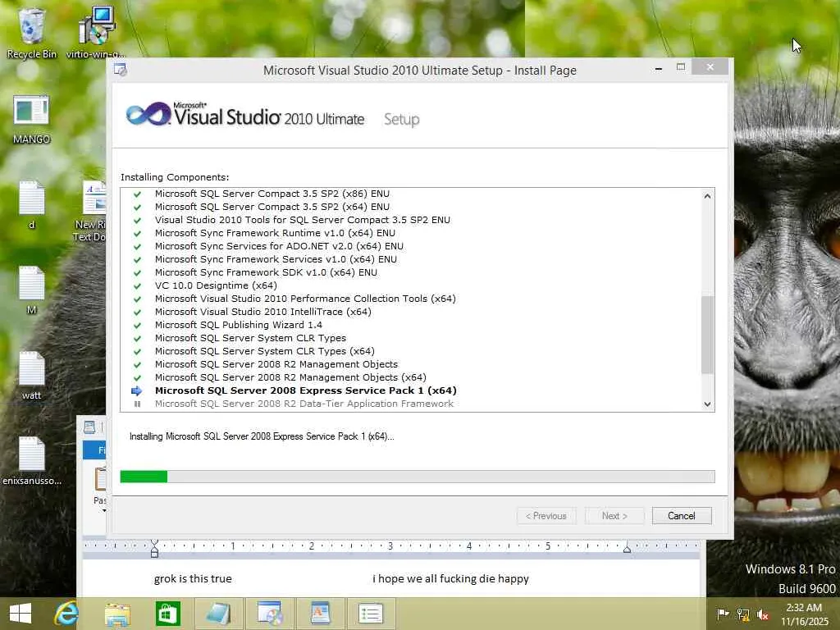Image resolution: width=840 pixels, height=630 pixels.
Task: Open Action Center flag in system tray
Action: pos(723,614)
